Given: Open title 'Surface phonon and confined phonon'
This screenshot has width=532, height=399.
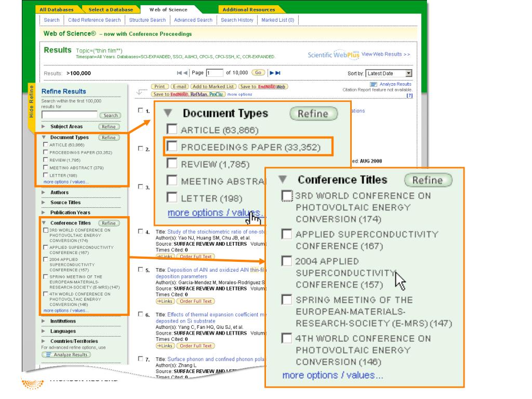Looking at the screenshot, I should pos(216,360).
